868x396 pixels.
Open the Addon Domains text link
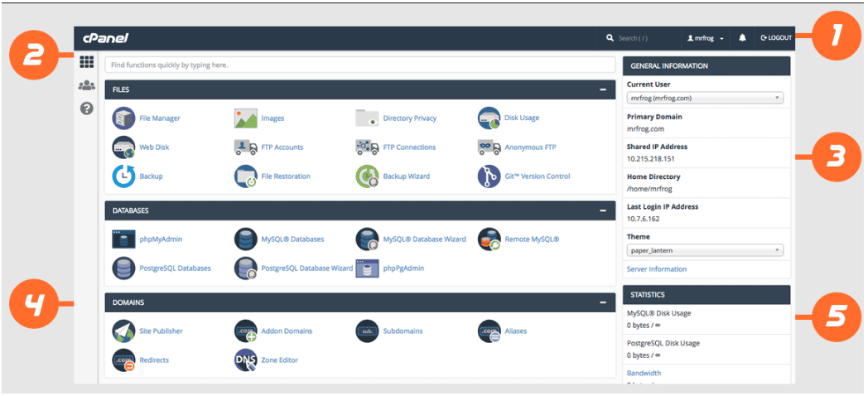pyautogui.click(x=287, y=331)
